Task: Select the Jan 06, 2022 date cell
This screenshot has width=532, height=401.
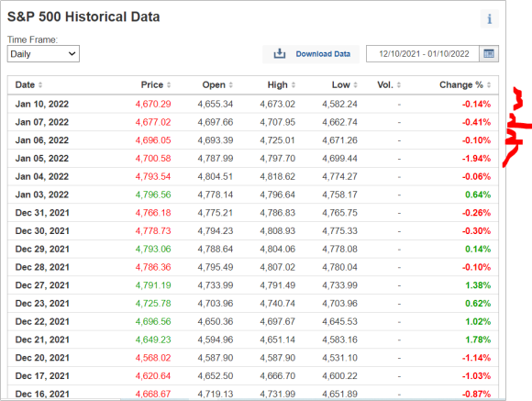Action: tap(42, 140)
